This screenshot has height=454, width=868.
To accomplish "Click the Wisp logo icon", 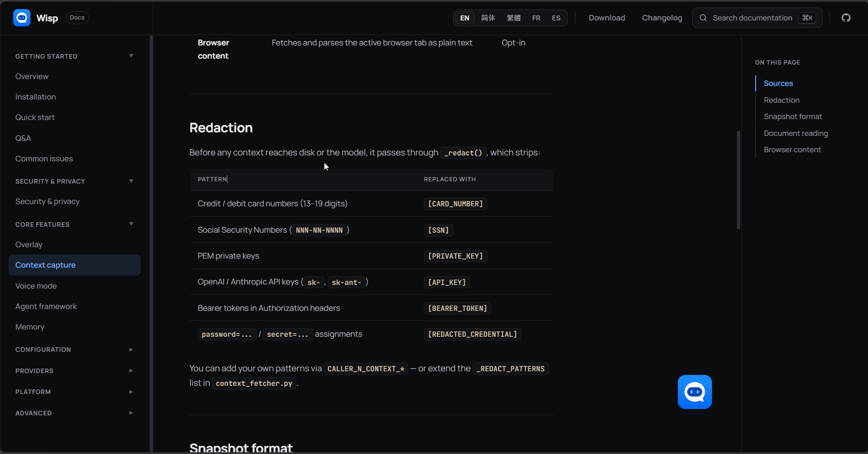I will 22,18.
